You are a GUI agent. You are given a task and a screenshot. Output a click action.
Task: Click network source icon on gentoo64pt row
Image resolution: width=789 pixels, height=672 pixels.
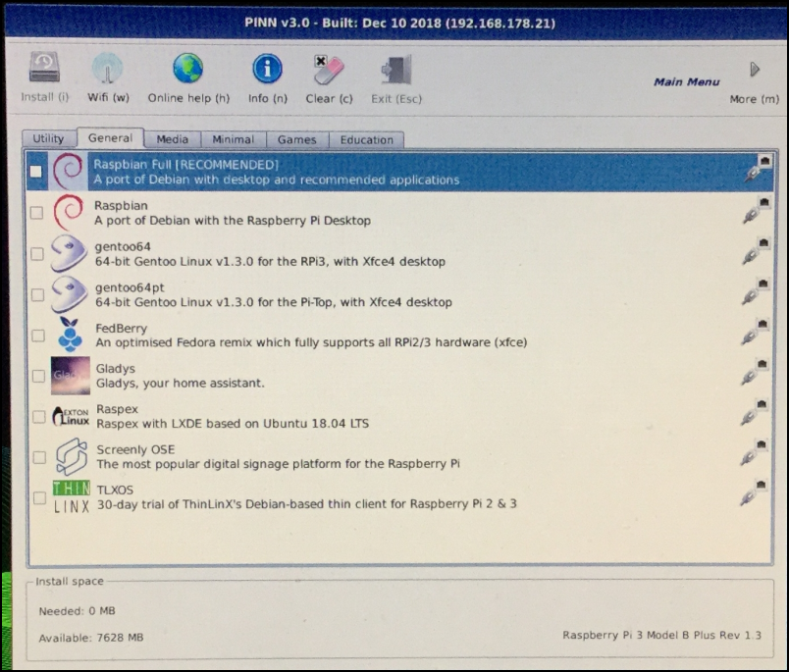pyautogui.click(x=756, y=291)
